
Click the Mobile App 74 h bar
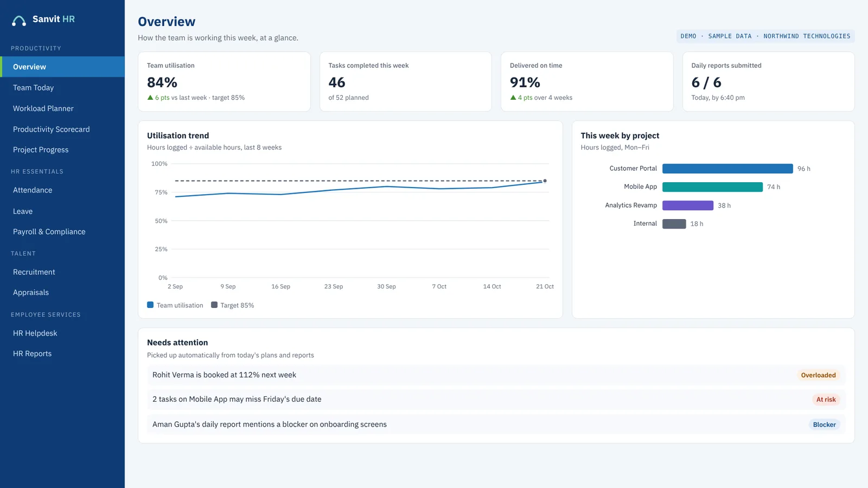point(712,187)
